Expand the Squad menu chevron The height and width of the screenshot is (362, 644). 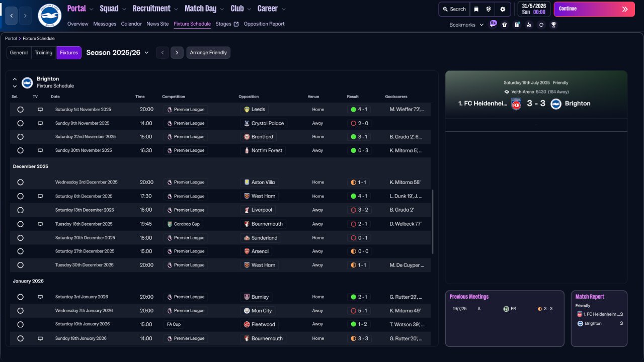124,9
